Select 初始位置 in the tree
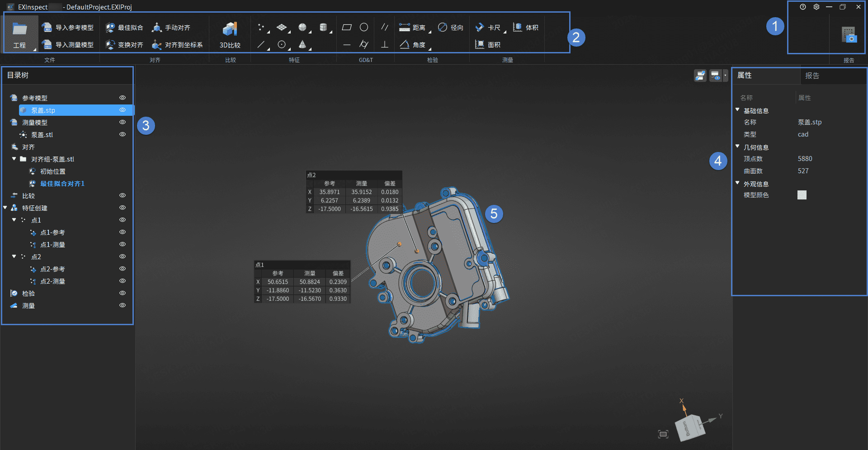The width and height of the screenshot is (868, 450). pos(53,171)
